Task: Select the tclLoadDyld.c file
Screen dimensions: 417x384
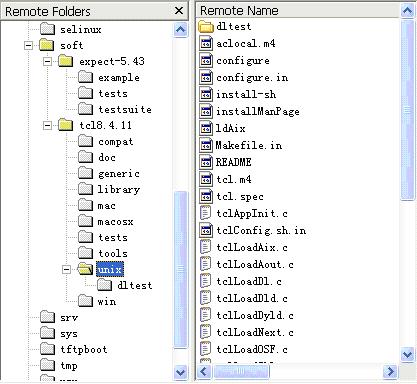Action: 255,315
